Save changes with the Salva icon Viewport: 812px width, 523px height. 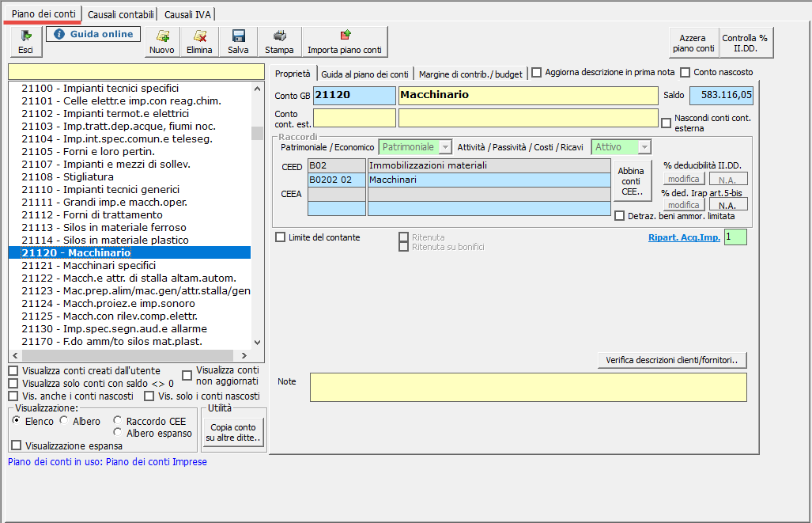click(238, 41)
